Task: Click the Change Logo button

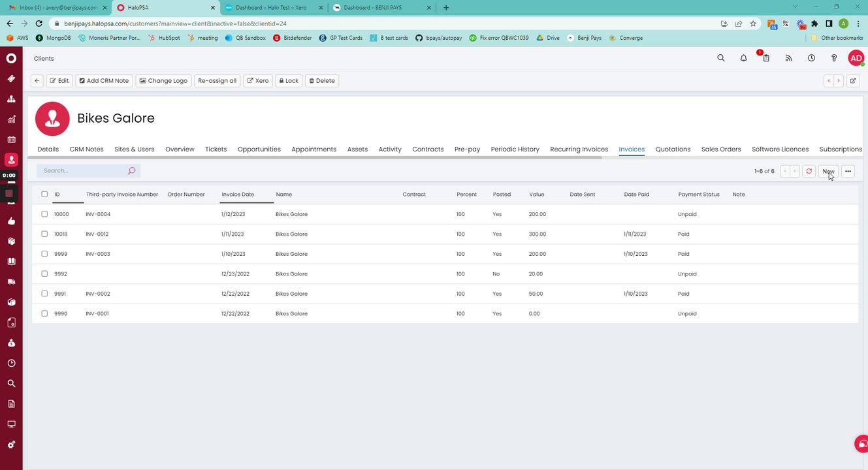Action: tap(163, 81)
